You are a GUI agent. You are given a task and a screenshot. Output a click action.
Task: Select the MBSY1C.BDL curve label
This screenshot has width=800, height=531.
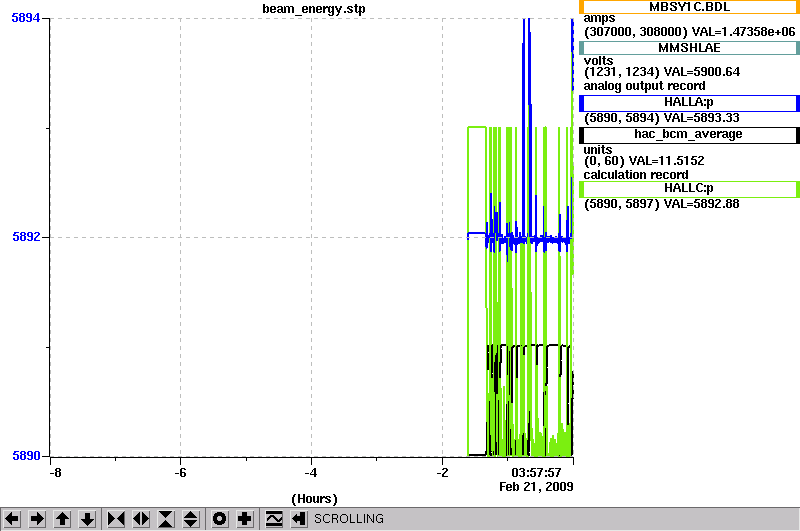click(x=689, y=7)
